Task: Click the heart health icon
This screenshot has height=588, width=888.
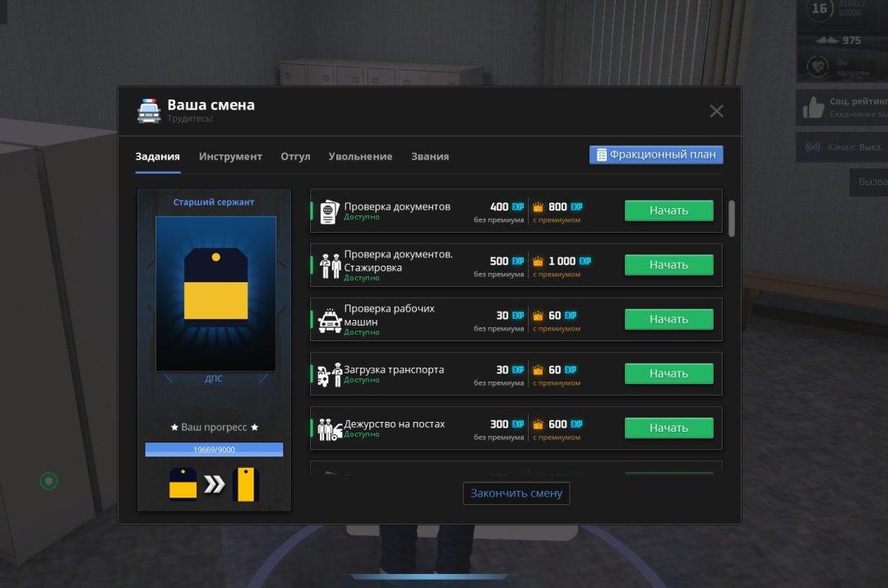Action: 817,66
